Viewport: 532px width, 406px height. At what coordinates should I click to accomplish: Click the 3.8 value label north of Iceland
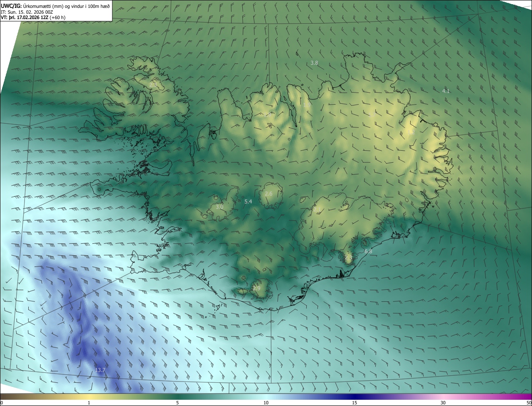(314, 63)
